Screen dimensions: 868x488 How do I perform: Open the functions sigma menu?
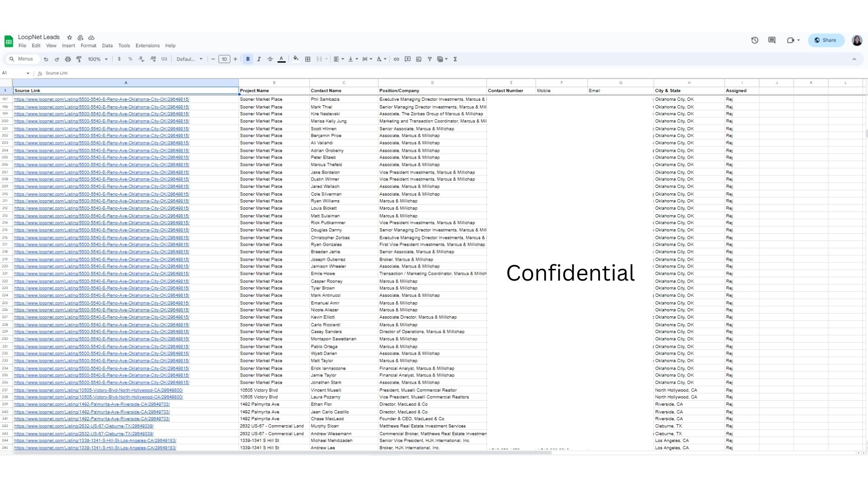click(455, 59)
